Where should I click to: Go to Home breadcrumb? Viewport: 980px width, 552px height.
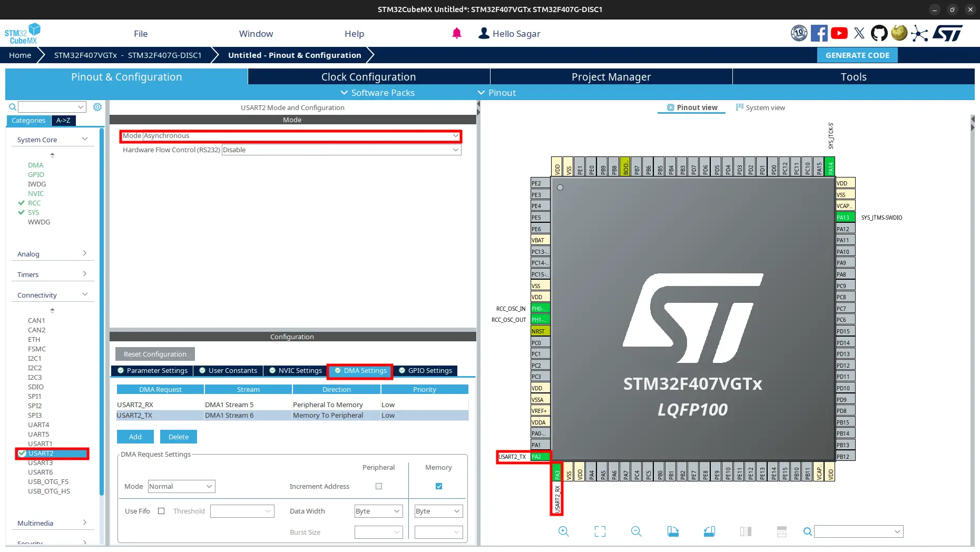[x=20, y=55]
